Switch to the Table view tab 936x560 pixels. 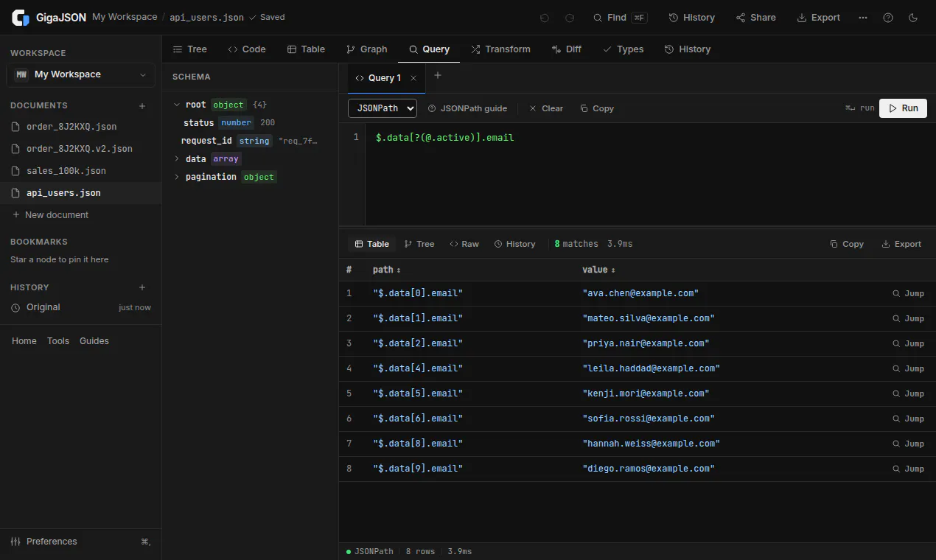306,49
